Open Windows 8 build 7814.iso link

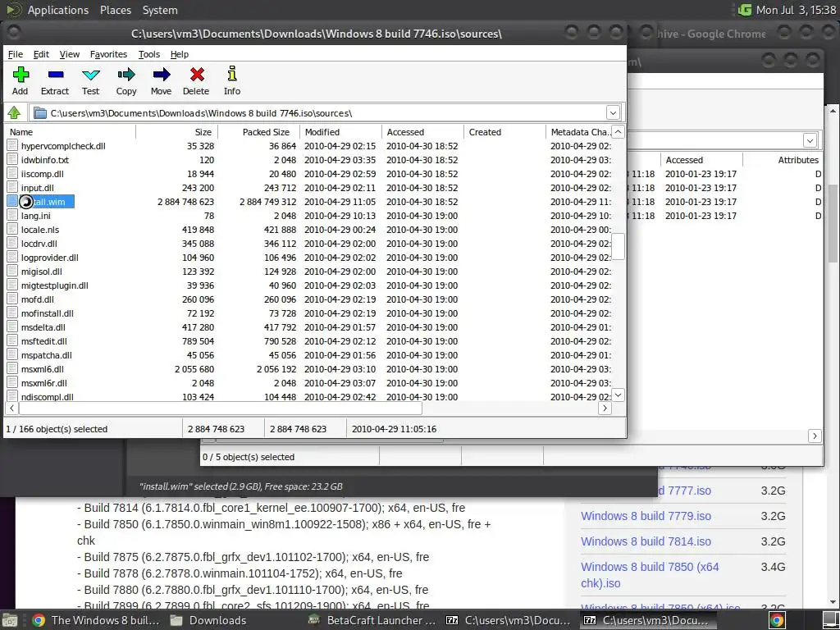coord(646,541)
